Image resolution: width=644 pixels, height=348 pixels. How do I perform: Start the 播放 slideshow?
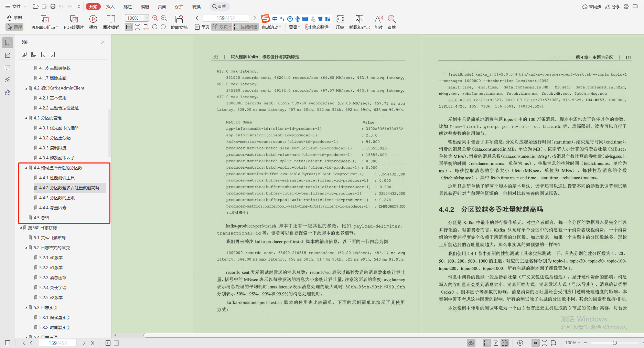(x=93, y=22)
